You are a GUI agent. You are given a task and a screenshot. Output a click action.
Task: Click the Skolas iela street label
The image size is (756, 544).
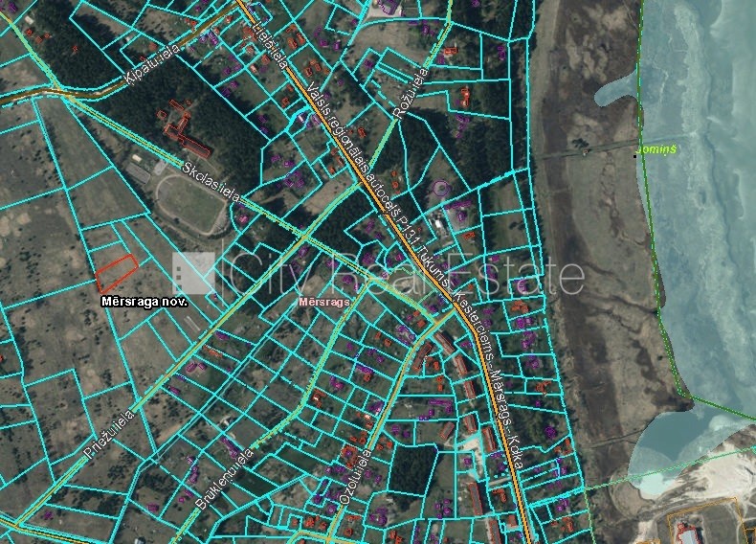click(212, 183)
